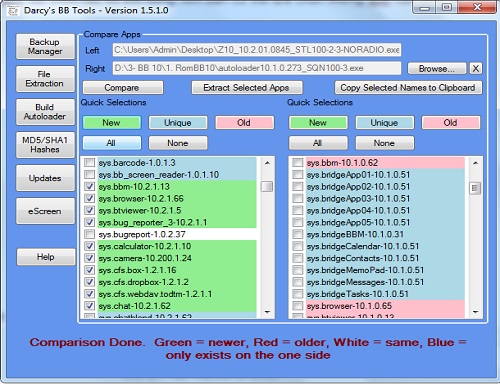
Task: Check the sys.bridgeContacts-10.1.0.51 checkbox
Action: tap(297, 258)
